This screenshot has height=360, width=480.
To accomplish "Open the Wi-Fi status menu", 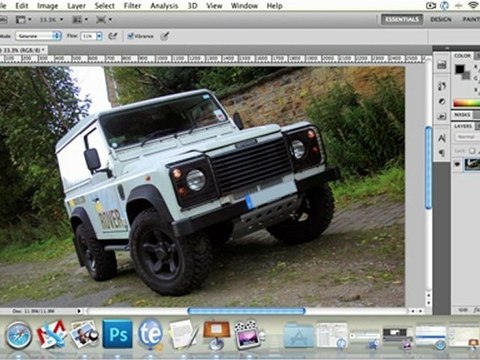I will click(x=473, y=5).
